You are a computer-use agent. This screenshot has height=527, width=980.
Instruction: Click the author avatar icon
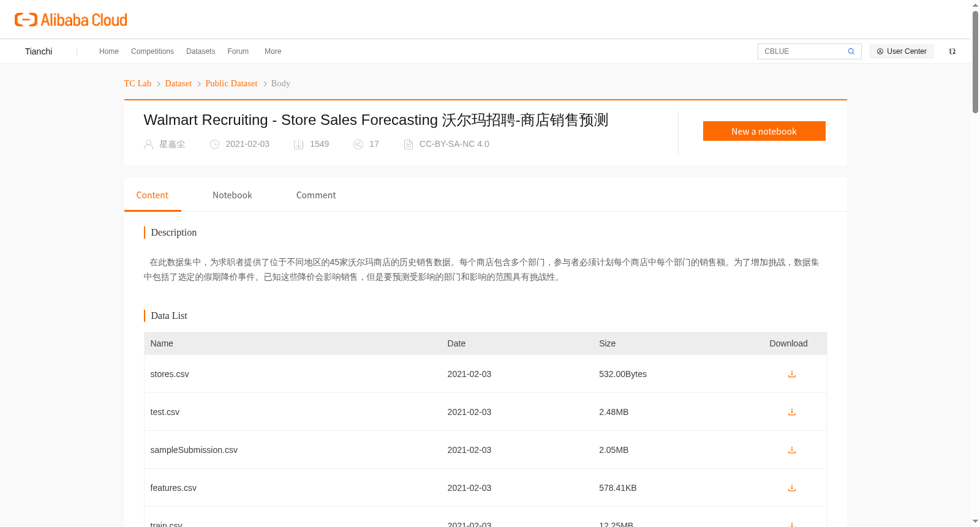(x=148, y=144)
